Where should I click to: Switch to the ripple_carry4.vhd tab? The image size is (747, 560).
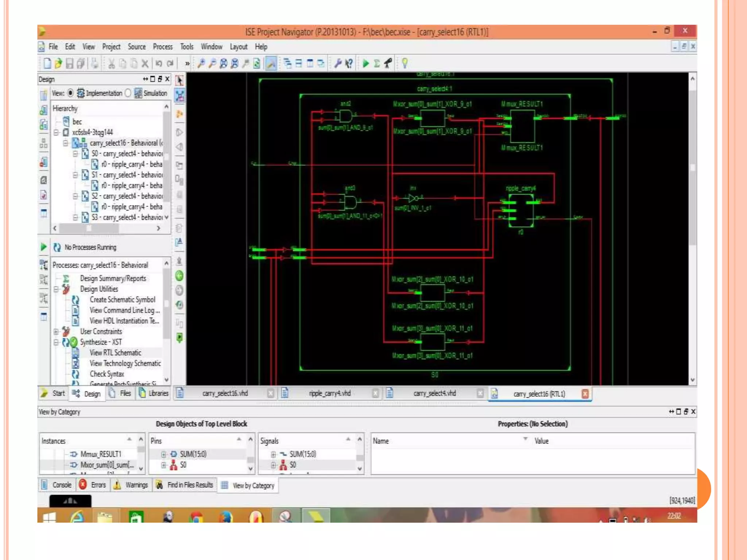[329, 393]
